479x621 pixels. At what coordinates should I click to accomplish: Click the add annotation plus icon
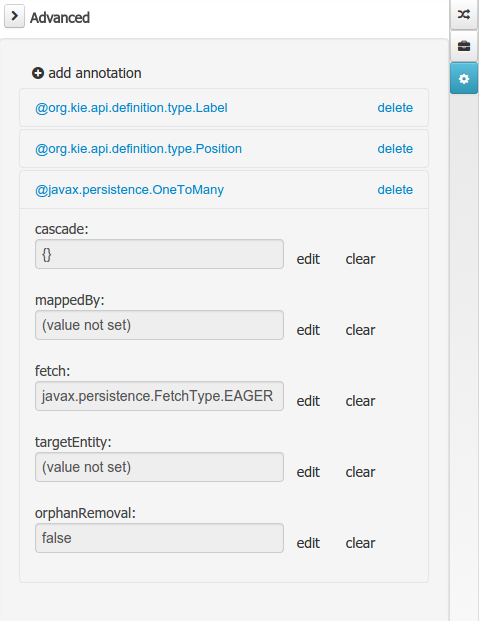pyautogui.click(x=38, y=73)
